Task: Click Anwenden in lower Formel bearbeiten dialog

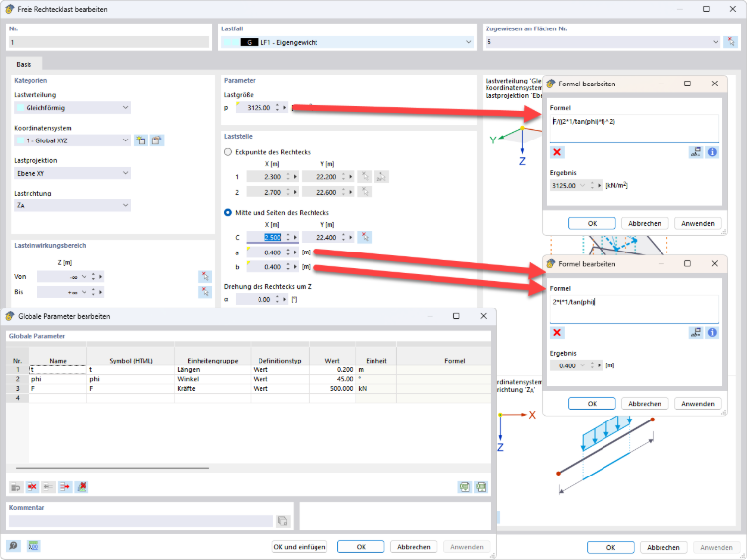Action: [698, 404]
